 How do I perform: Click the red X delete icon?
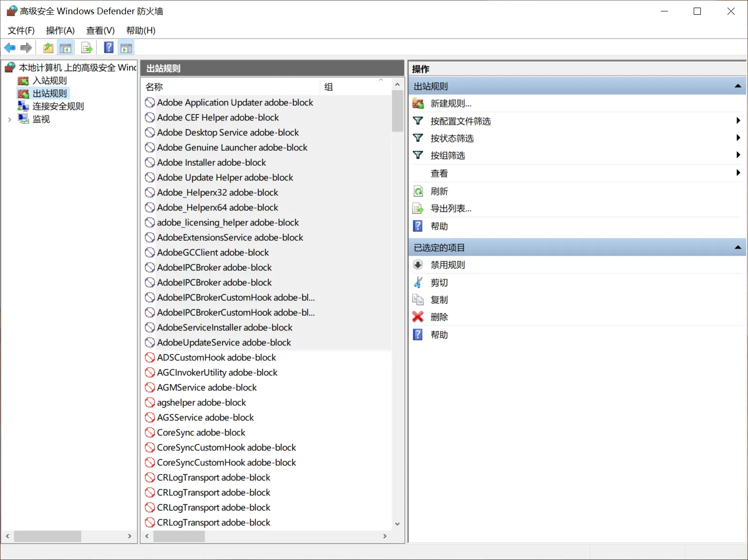point(418,317)
